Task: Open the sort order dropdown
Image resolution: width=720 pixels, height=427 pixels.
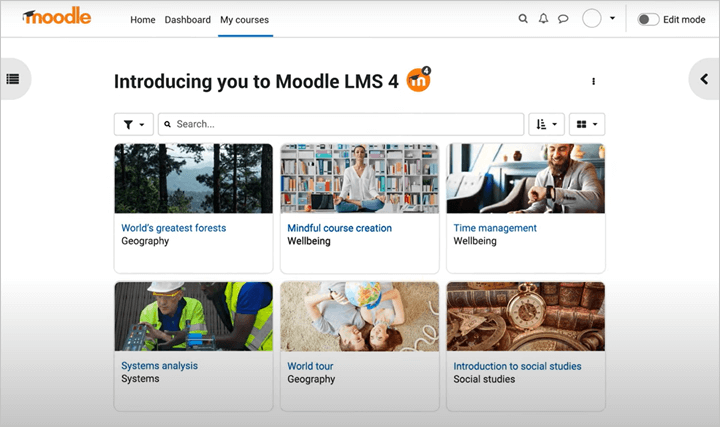Action: click(x=546, y=124)
